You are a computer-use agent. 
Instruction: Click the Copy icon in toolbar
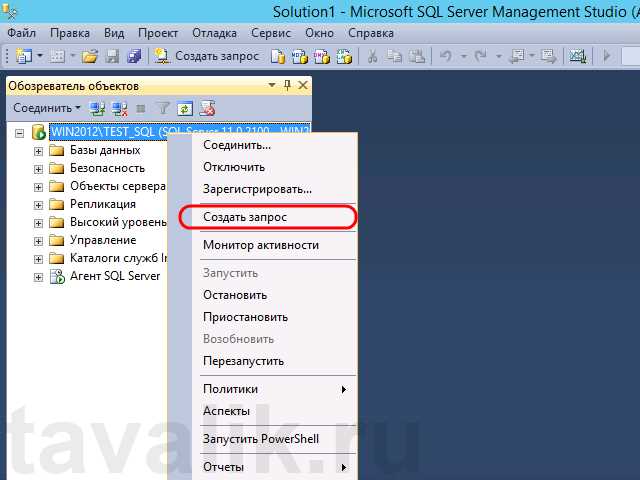click(394, 56)
